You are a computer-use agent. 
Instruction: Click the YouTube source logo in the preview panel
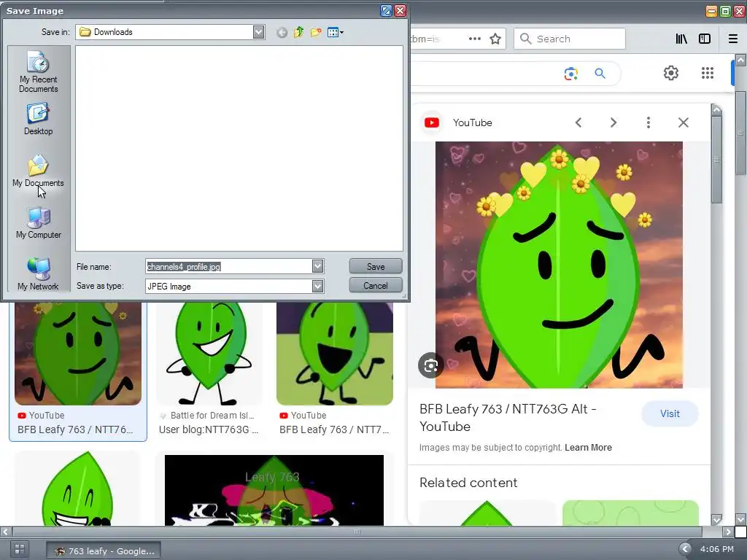pyautogui.click(x=432, y=122)
